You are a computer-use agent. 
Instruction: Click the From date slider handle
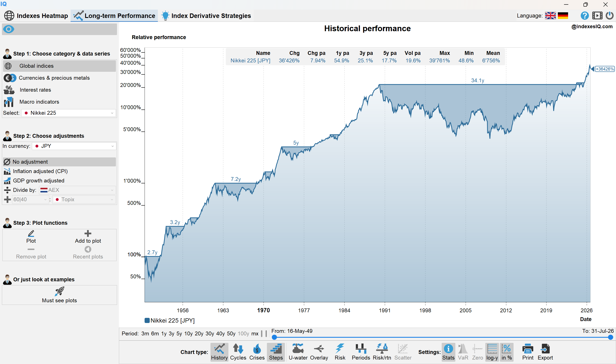point(274,338)
